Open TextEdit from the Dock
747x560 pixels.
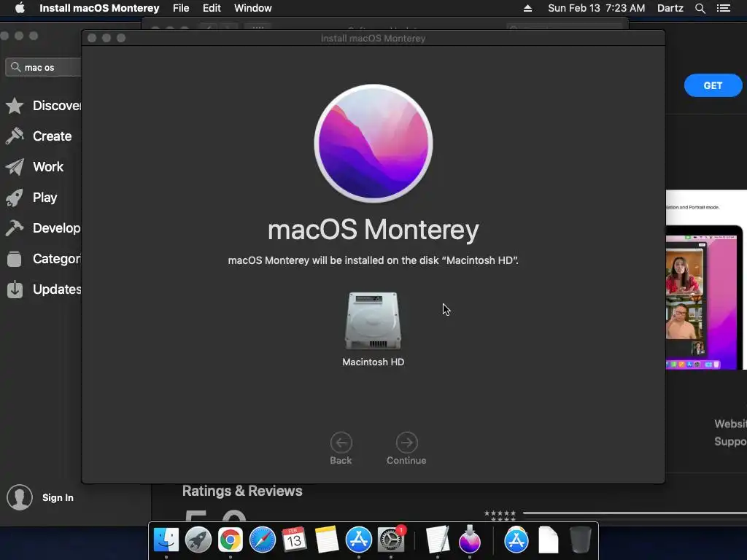click(438, 540)
